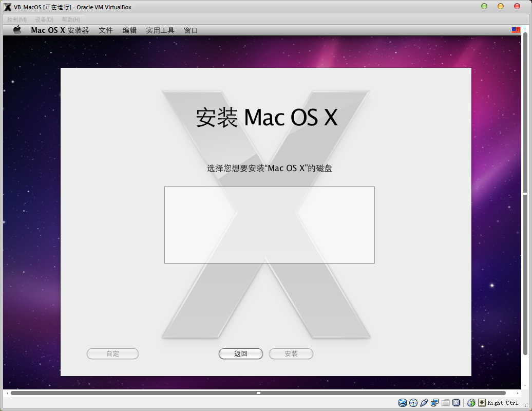Click the hard disk activity status icon

pyautogui.click(x=403, y=402)
